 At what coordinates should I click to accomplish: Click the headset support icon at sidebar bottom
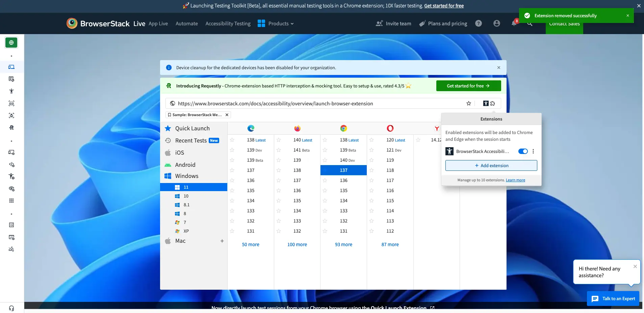coord(11,308)
